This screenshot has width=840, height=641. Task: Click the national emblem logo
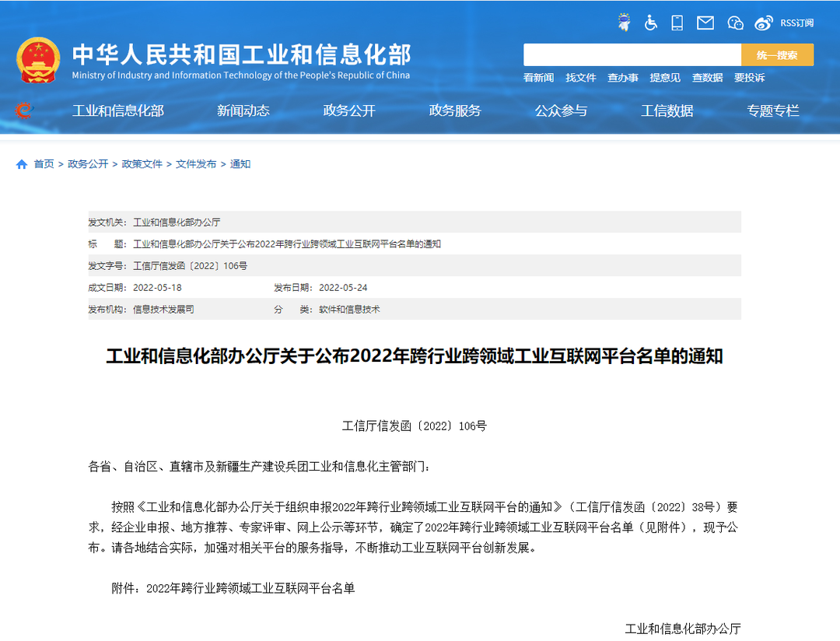pos(37,58)
